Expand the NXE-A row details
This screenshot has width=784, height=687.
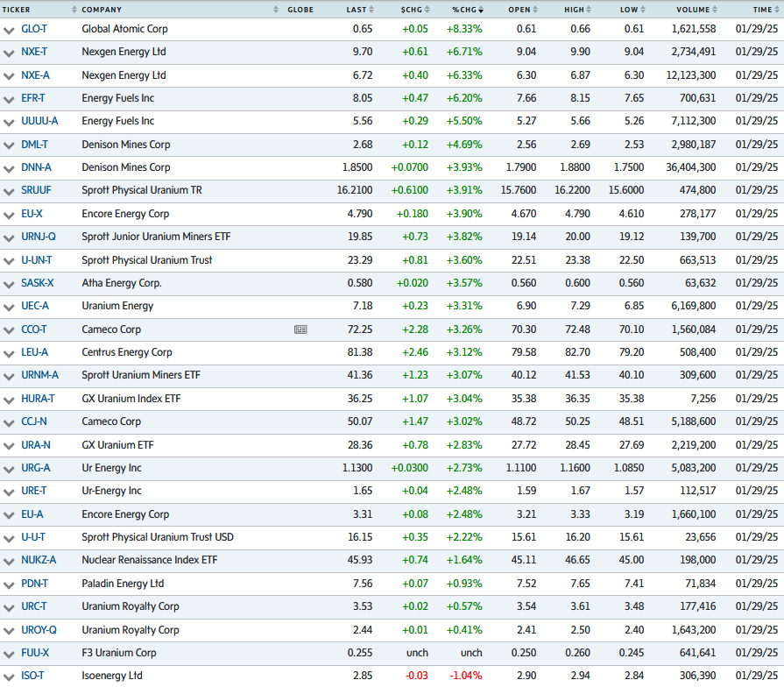9,76
